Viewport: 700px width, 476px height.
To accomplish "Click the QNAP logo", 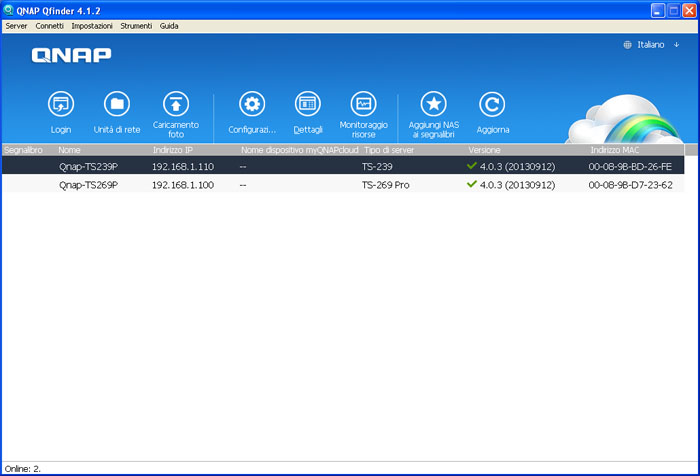I will [71, 56].
